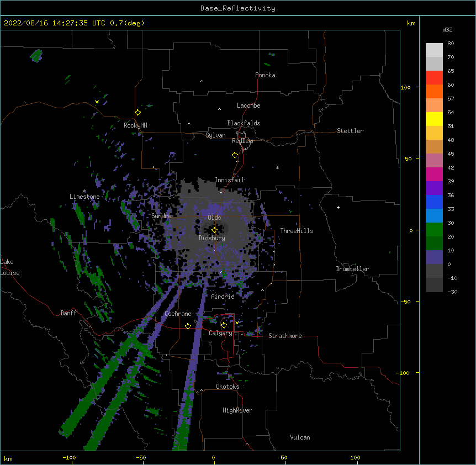476x465 pixels.
Task: Click the -50 tick on vertical km axis
Action: [x=405, y=302]
